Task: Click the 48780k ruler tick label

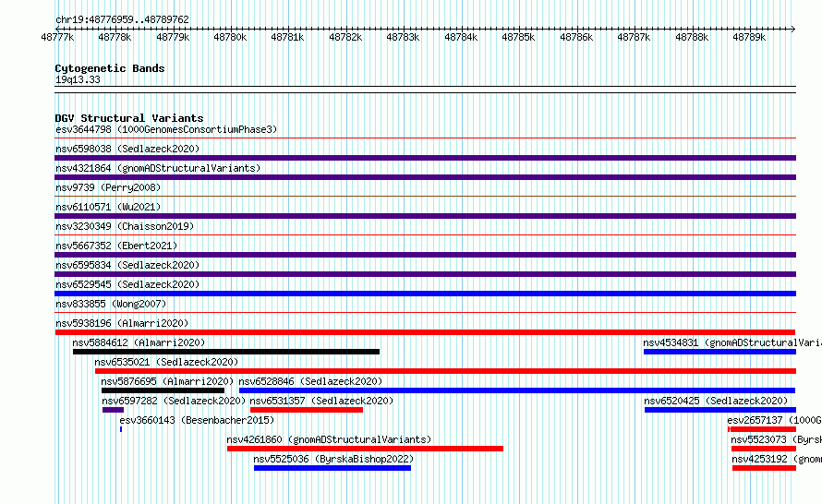Action: click(230, 37)
